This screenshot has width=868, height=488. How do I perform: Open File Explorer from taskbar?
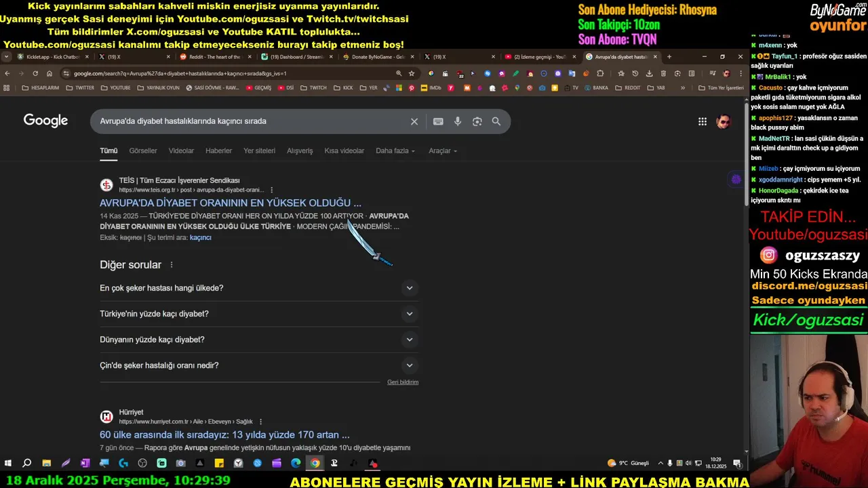click(46, 463)
